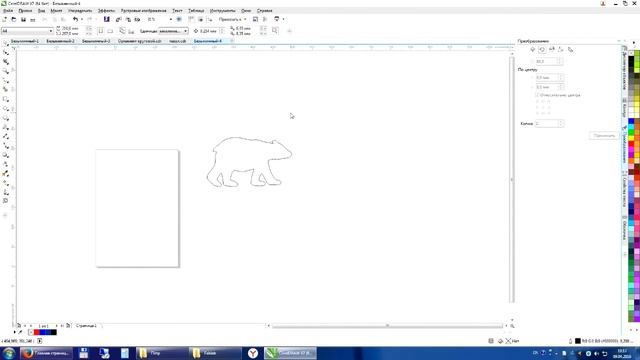
Task: Pick the red swatch in document palette
Action: point(37,332)
